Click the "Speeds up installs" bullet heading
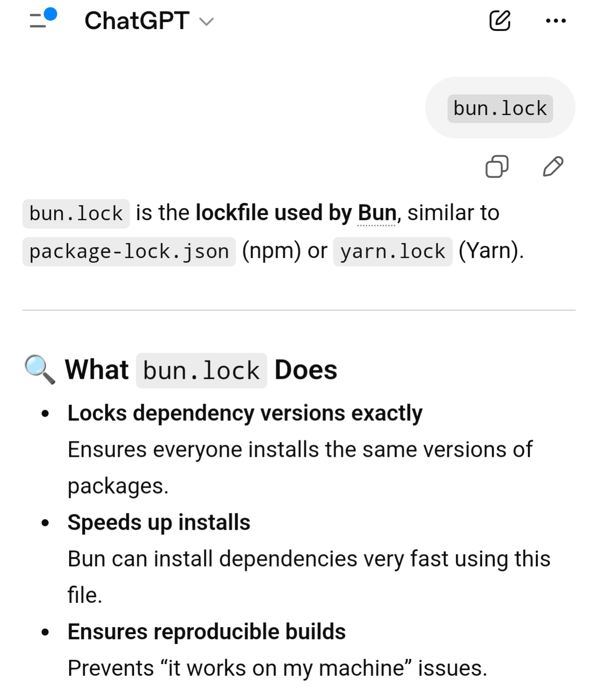The height and width of the screenshot is (700, 598). (159, 522)
